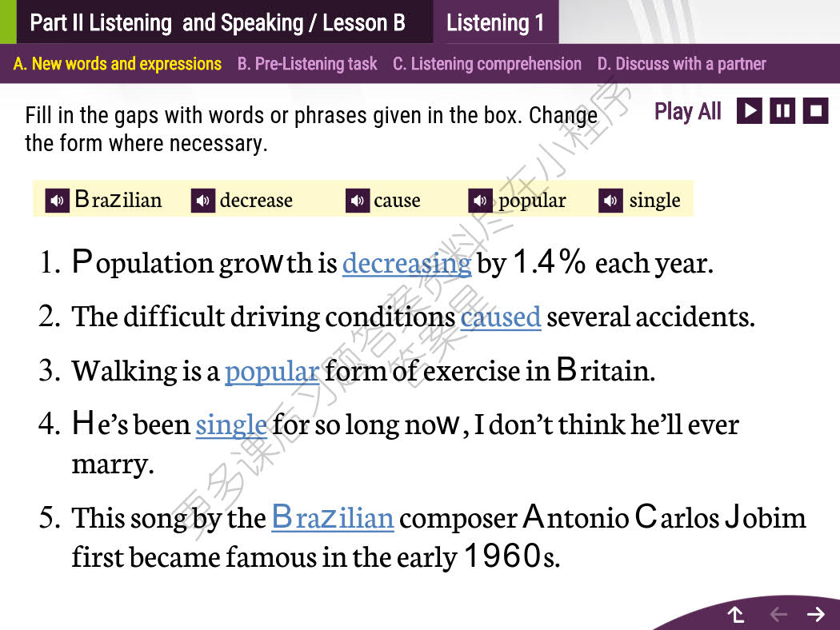Open A. New words and expressions tab
Screen dimensions: 840x630
[118, 64]
